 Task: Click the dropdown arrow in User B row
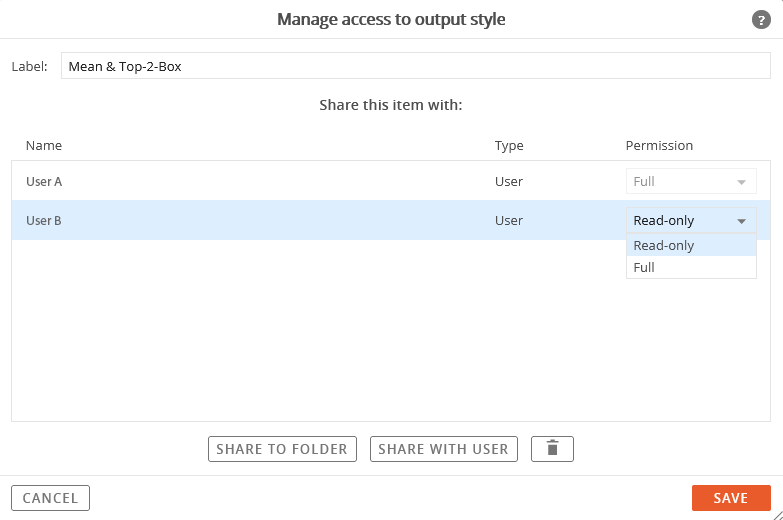coord(742,221)
